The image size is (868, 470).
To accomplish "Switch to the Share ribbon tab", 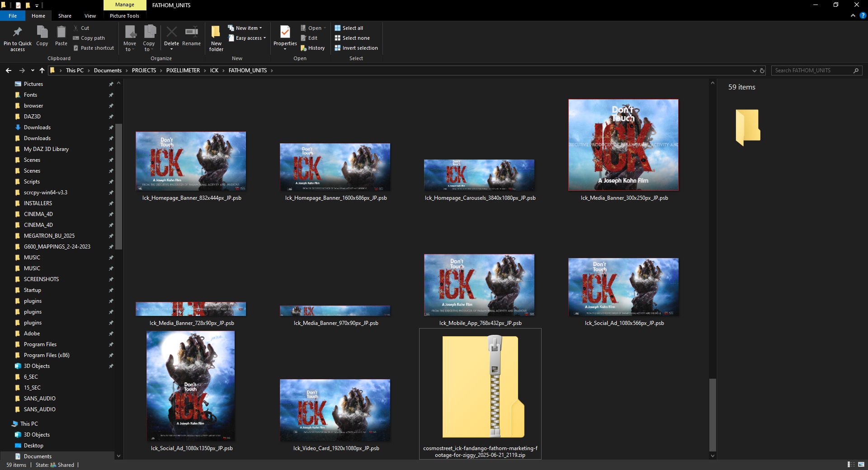I will click(x=65, y=16).
